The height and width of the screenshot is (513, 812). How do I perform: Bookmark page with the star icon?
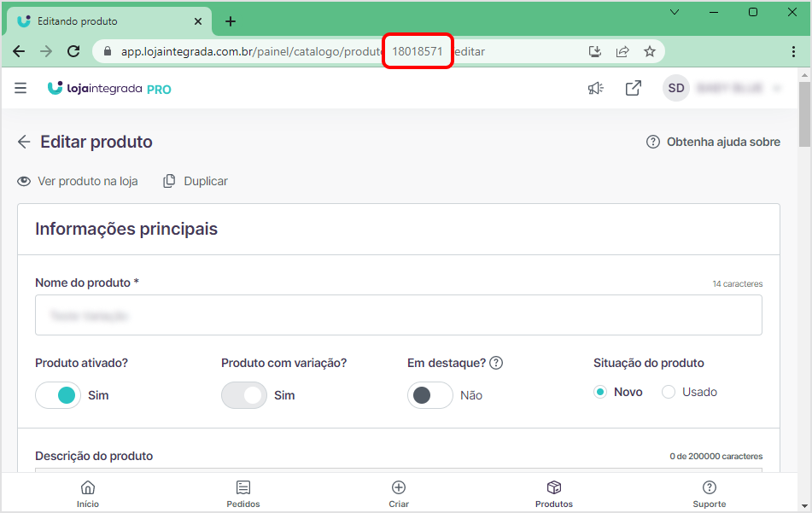point(650,51)
